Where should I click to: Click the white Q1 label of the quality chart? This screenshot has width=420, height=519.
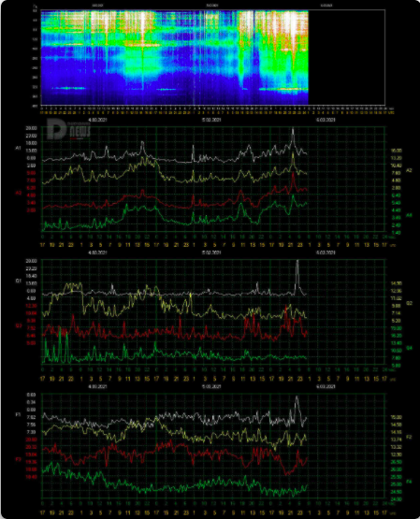pyautogui.click(x=18, y=281)
